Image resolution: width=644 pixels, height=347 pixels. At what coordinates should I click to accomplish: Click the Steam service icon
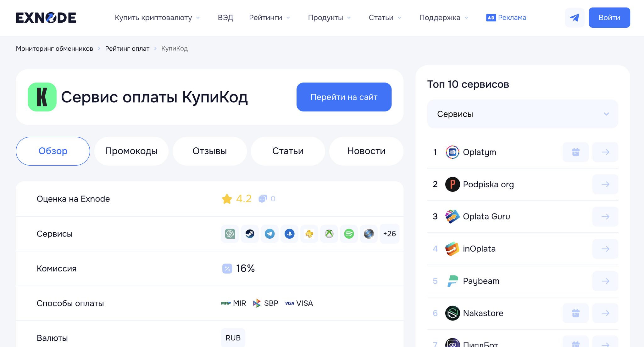pos(250,234)
